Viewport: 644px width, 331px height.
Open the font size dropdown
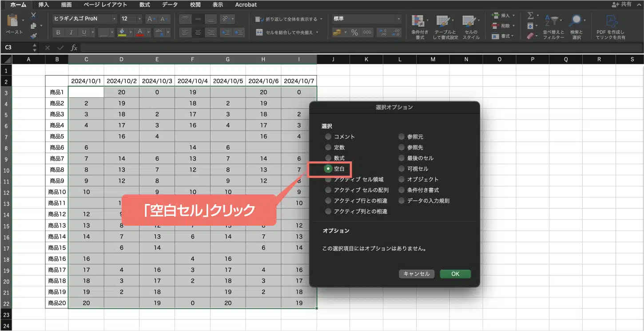(139, 19)
